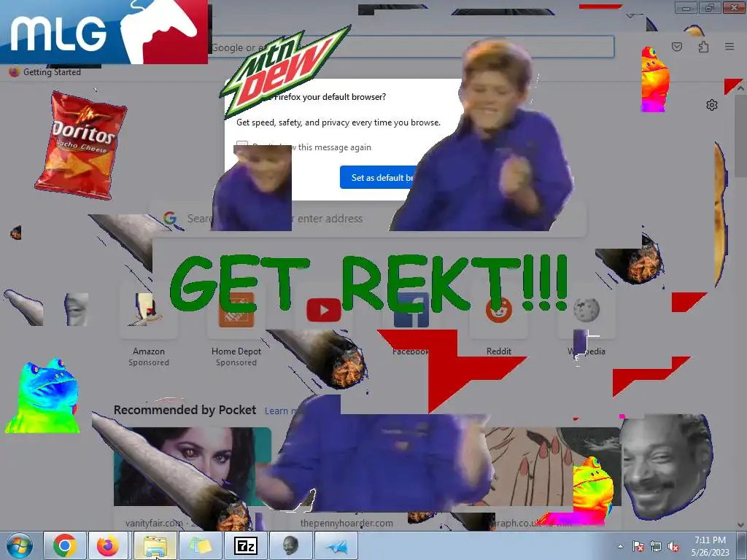This screenshot has width=747, height=560.
Task: Show hidden tray icons arrow
Action: click(x=620, y=546)
